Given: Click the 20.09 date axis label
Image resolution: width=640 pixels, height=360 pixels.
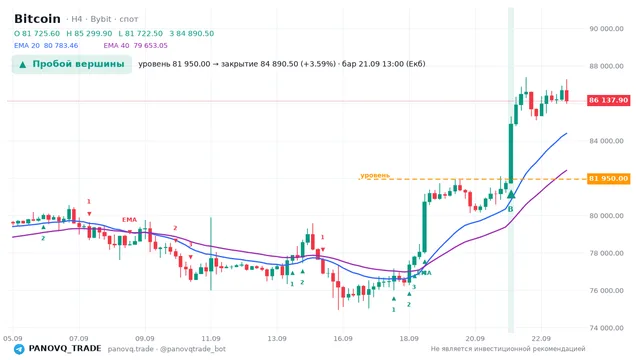Looking at the screenshot, I should [475, 339].
